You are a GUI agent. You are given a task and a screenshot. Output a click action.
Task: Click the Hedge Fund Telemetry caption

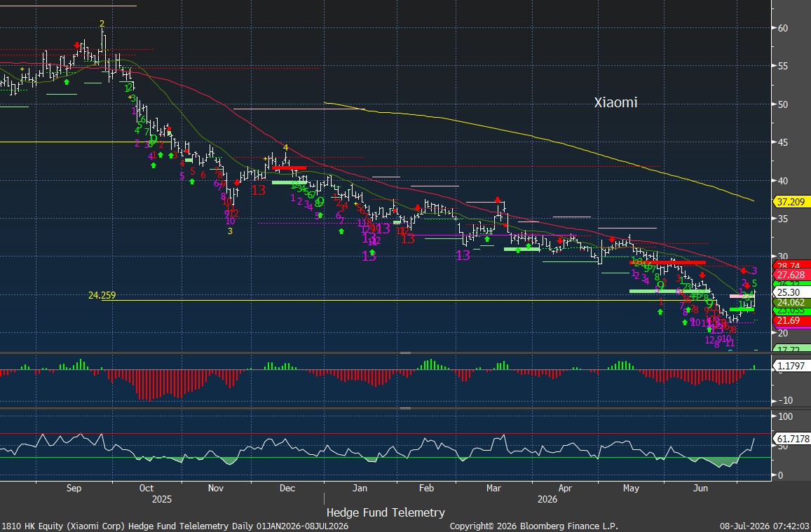[386, 512]
